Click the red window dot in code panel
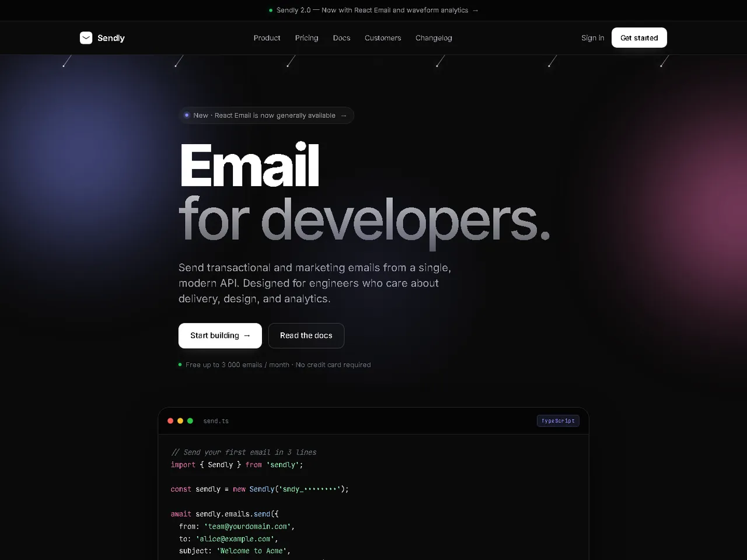This screenshot has width=747, height=560. click(170, 421)
